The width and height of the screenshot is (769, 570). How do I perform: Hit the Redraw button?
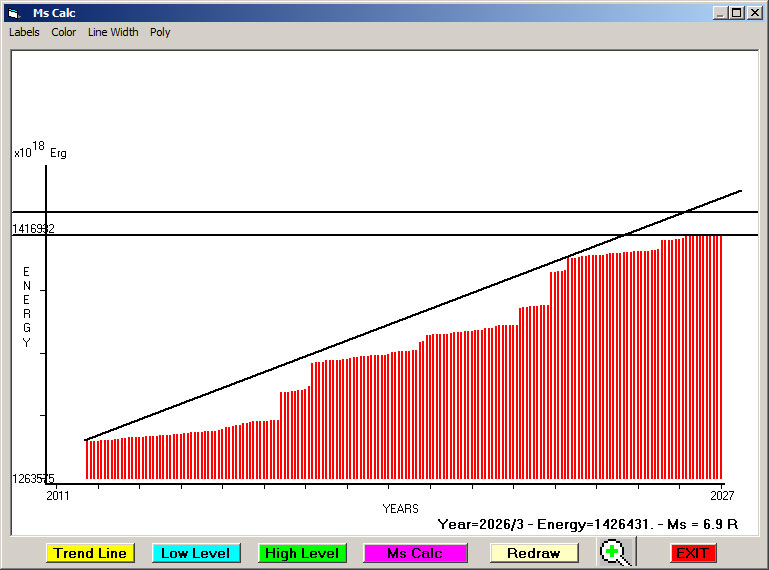534,553
